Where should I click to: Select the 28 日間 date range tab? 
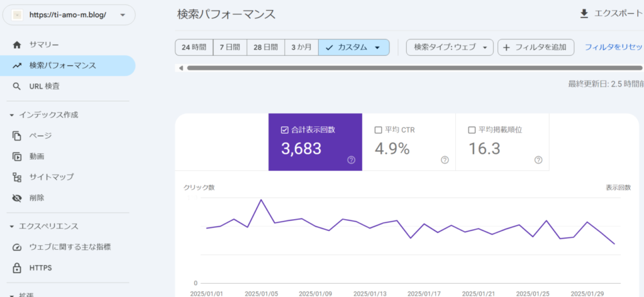pyautogui.click(x=266, y=48)
